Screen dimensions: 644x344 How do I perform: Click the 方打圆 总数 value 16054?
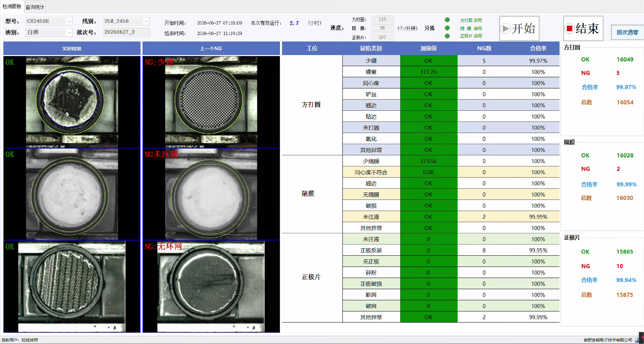click(x=625, y=103)
